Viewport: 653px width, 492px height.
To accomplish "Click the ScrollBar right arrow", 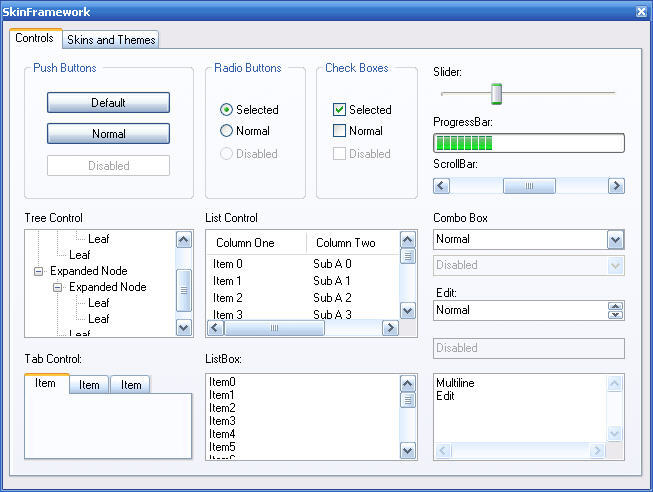I will click(616, 186).
